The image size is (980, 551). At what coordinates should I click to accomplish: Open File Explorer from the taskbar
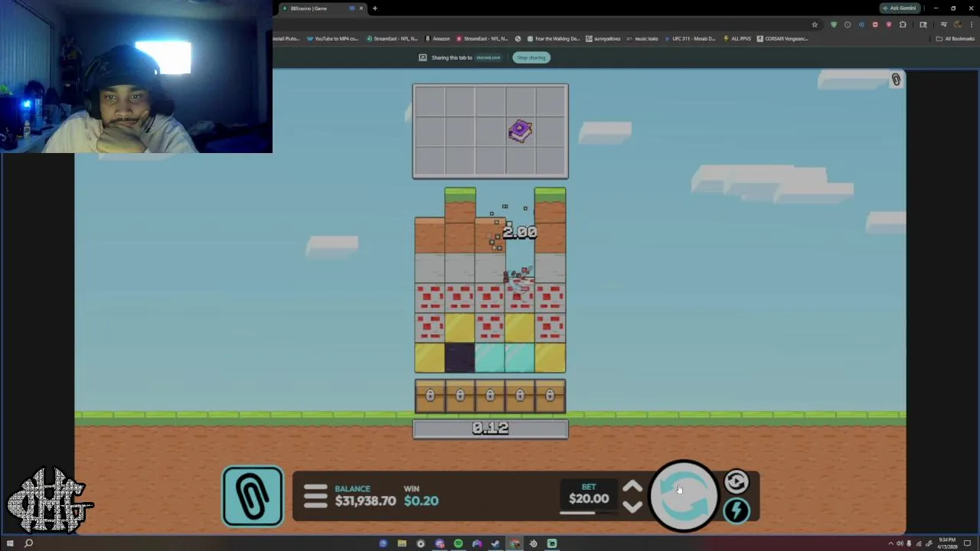point(402,543)
